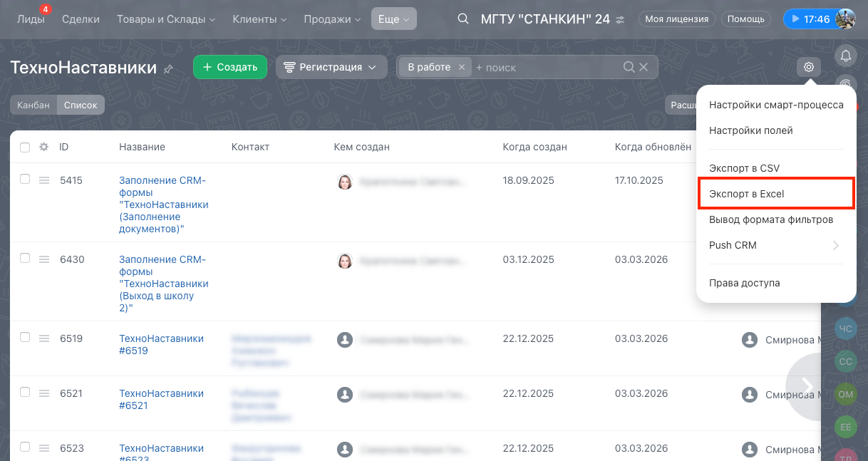Screen dimensions: 868x461
Task: Click the portal switch icon beside СТАНКИН 24
Action: 620,20
